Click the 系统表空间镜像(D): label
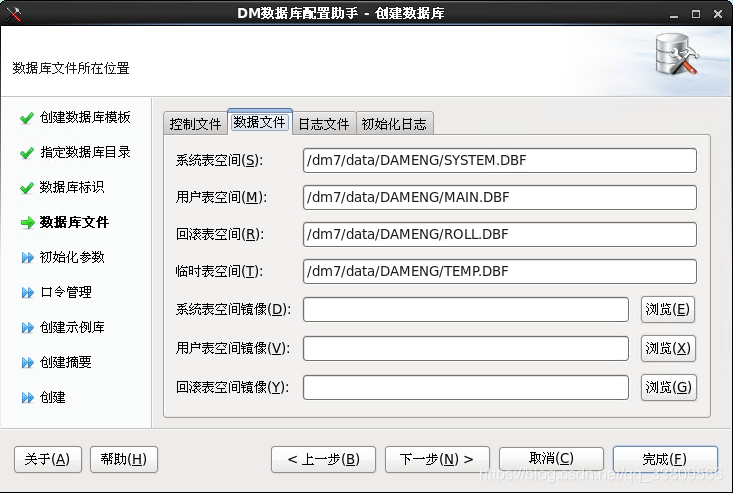733x493 pixels. 233,309
